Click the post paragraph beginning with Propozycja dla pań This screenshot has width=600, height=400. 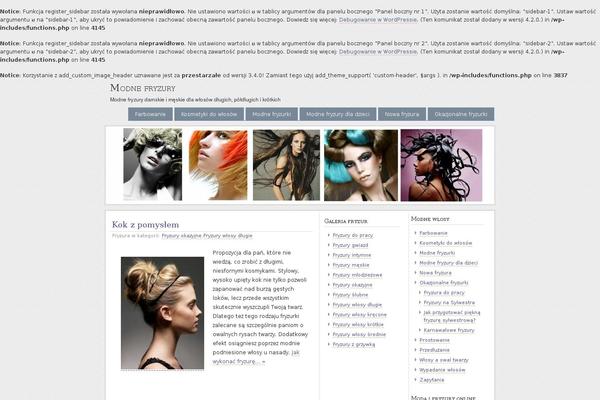(260, 307)
